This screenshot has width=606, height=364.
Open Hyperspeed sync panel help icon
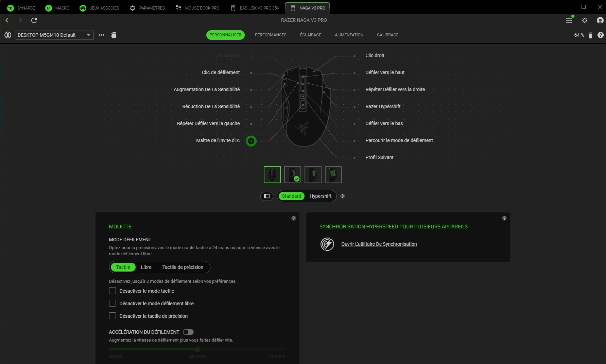[504, 218]
